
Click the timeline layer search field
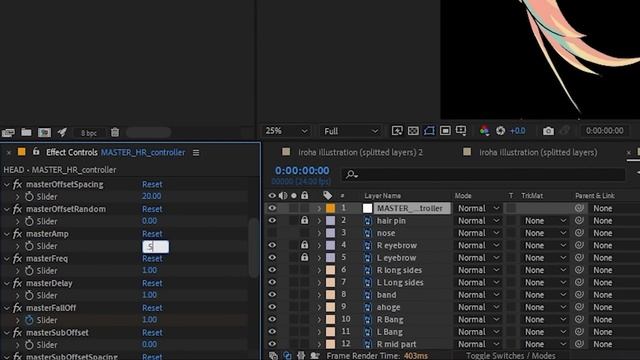(x=484, y=175)
